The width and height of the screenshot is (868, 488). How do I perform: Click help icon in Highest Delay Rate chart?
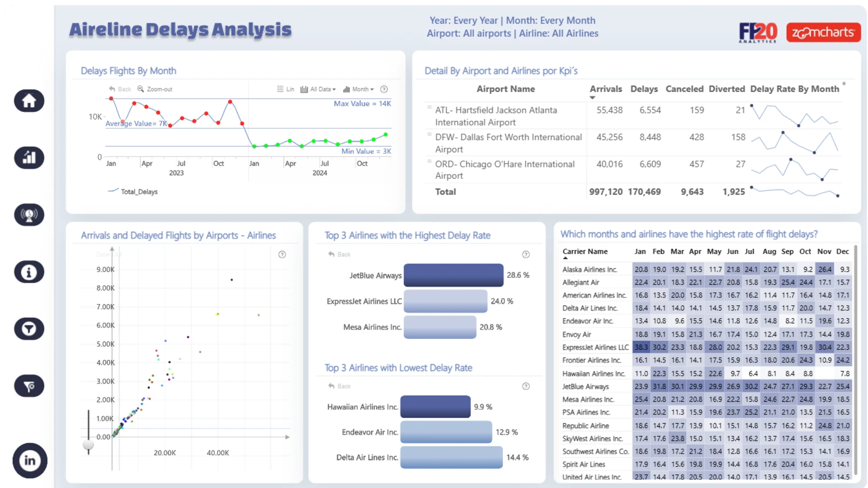click(526, 254)
